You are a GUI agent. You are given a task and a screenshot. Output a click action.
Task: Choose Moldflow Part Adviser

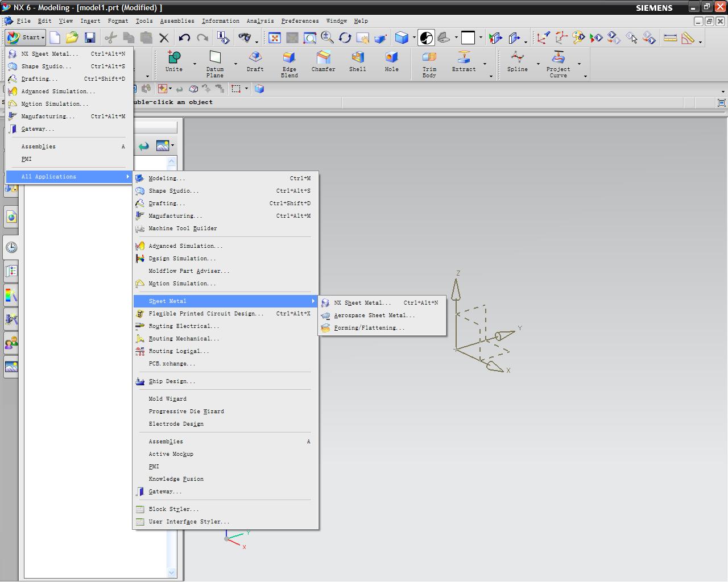226,271
